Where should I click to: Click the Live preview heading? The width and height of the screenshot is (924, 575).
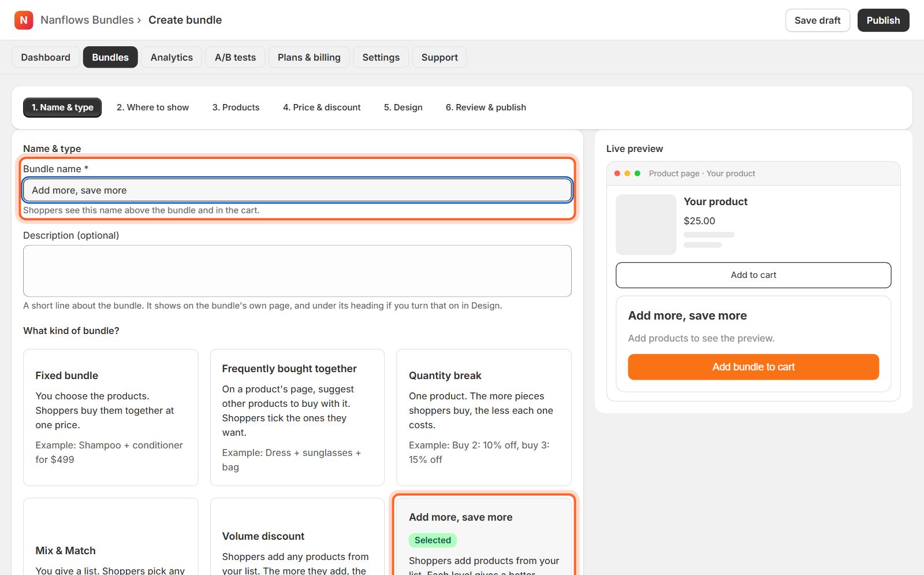635,149
